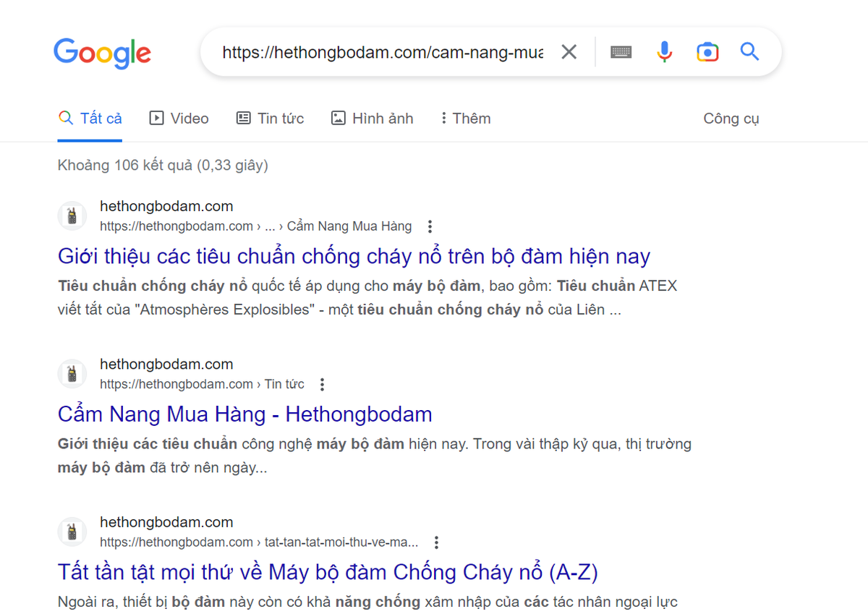868x614 pixels.
Task: Go to Google home via the logo
Action: coord(102,54)
